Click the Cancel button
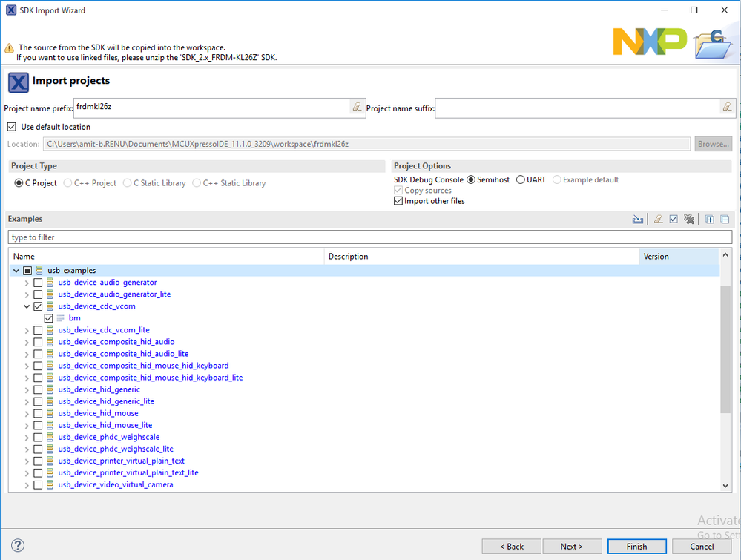The width and height of the screenshot is (741, 560). tap(702, 547)
